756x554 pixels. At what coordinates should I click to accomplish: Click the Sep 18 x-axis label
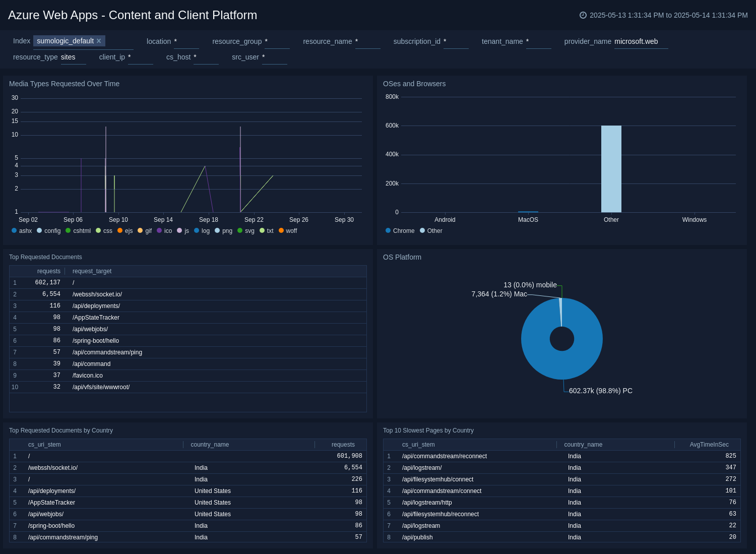(209, 220)
